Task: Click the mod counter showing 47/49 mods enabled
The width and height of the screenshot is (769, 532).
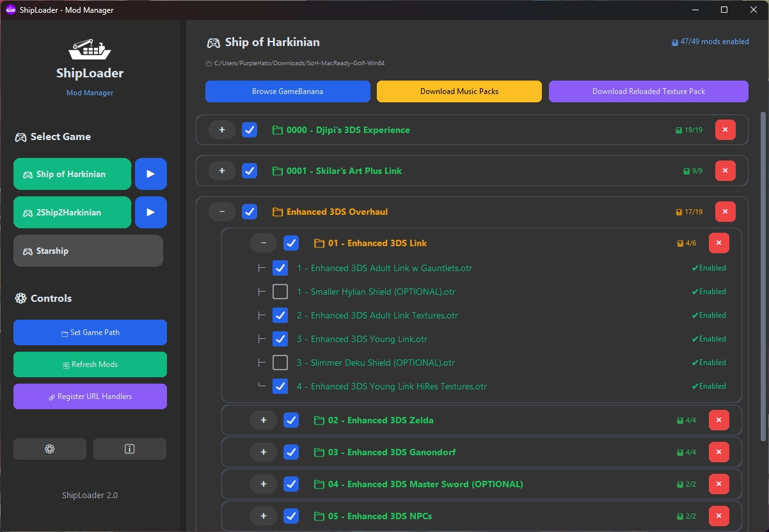Action: pos(710,41)
